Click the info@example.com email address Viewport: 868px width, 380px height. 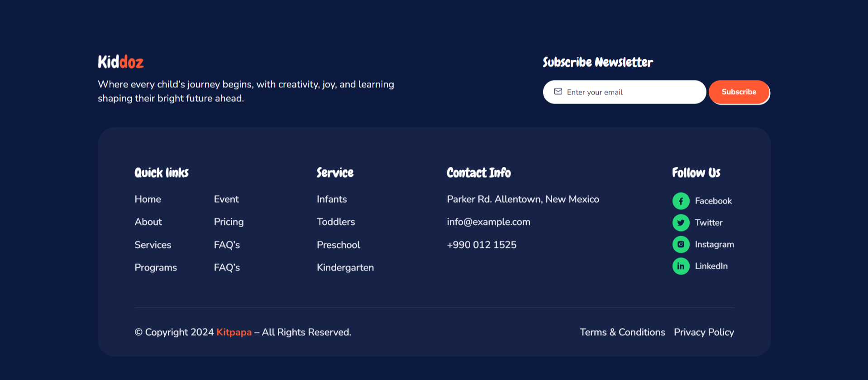[x=488, y=222]
